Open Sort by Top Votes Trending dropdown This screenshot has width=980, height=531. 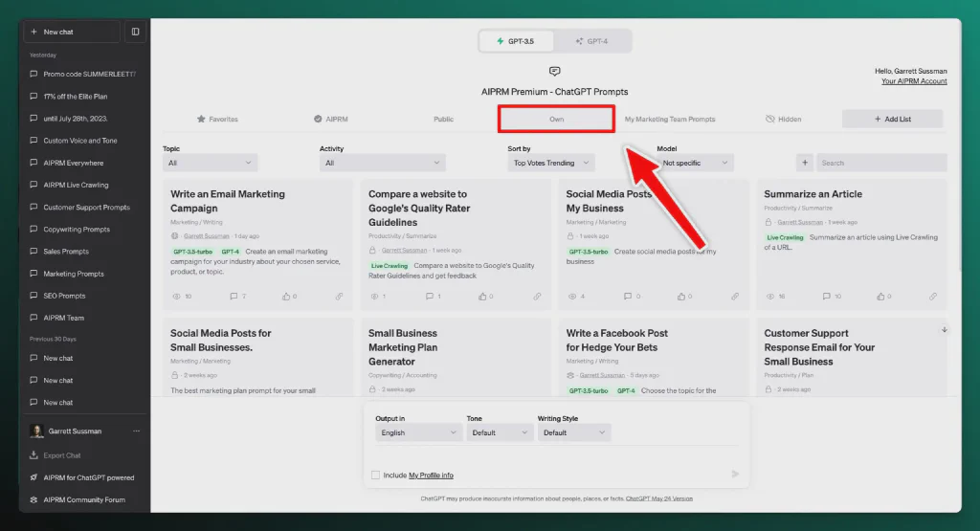(x=550, y=163)
